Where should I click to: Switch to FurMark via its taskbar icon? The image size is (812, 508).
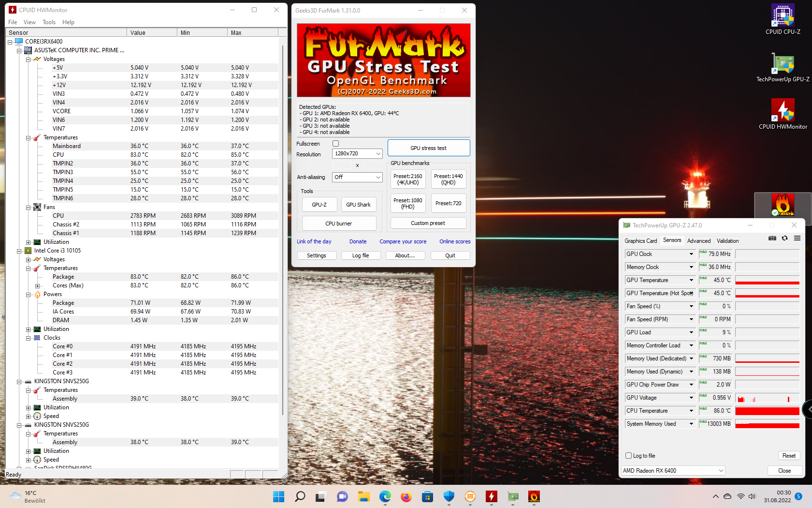[534, 496]
